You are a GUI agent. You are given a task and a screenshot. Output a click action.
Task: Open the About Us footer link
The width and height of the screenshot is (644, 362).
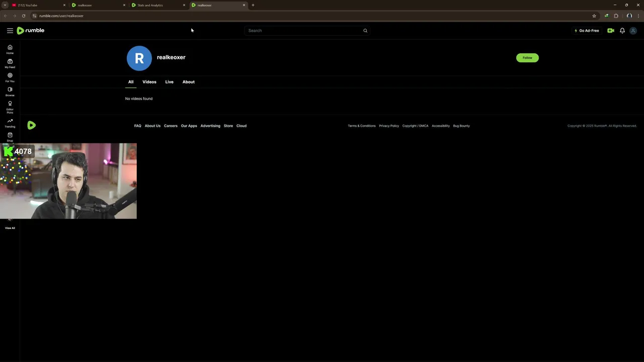pos(152,126)
